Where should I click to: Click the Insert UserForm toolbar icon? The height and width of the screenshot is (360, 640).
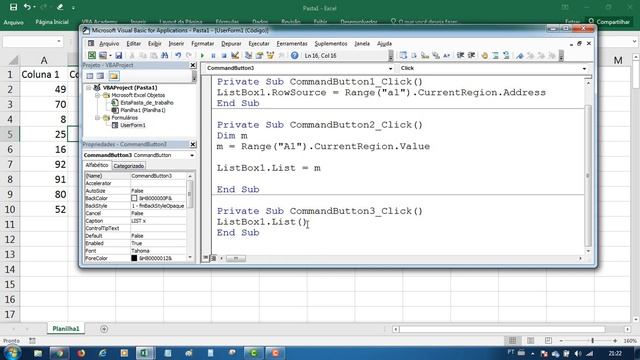[x=102, y=56]
